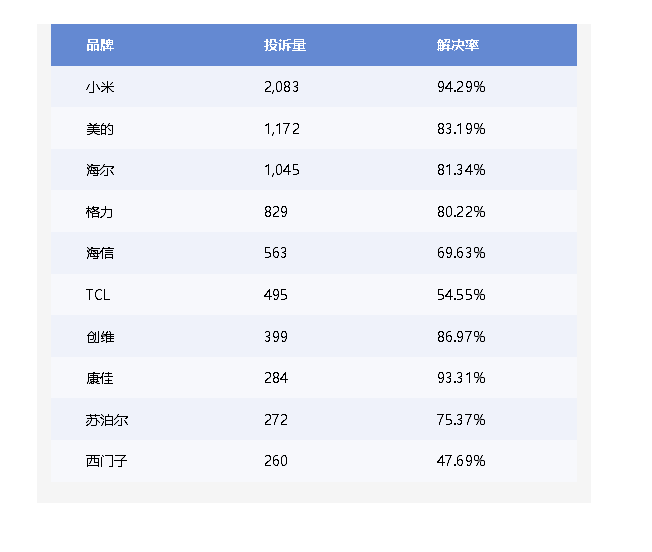
Task: Select the 苏泊尔 brand cell
Action: coord(107,420)
